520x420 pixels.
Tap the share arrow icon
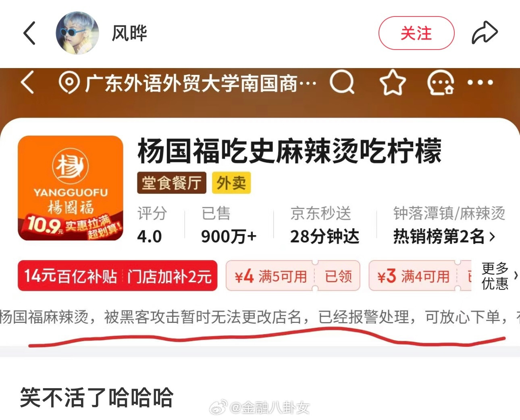pyautogui.click(x=485, y=33)
